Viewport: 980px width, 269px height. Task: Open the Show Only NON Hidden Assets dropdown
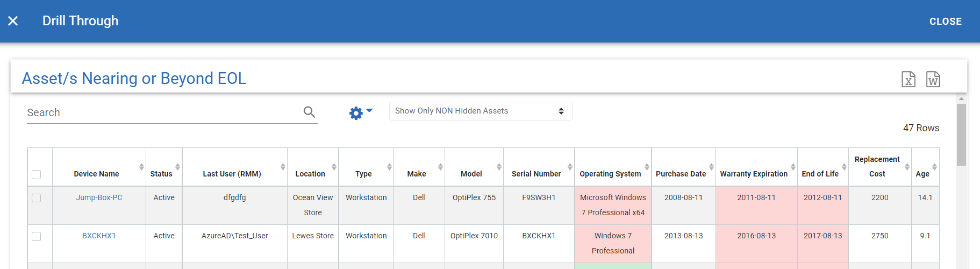click(481, 111)
